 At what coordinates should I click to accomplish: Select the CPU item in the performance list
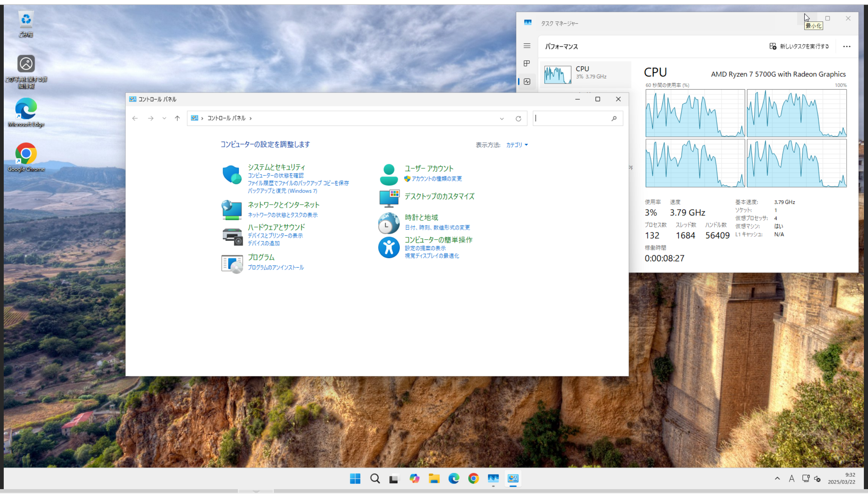[x=586, y=74]
